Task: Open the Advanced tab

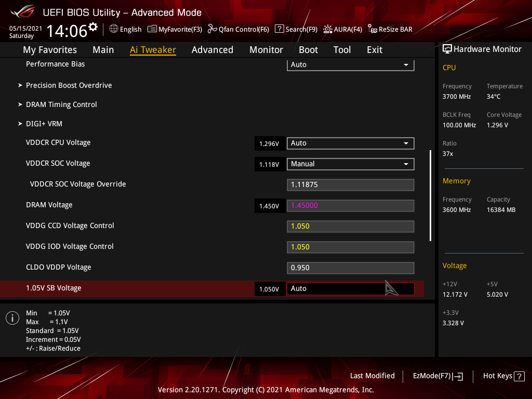Action: (x=212, y=50)
